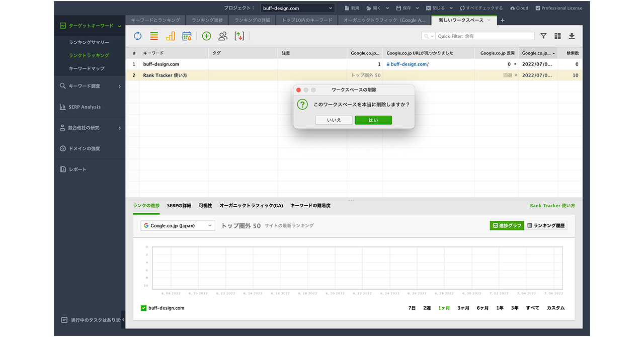Switch to the 進捗グラフ view
This screenshot has width=644, height=337.
[507, 226]
